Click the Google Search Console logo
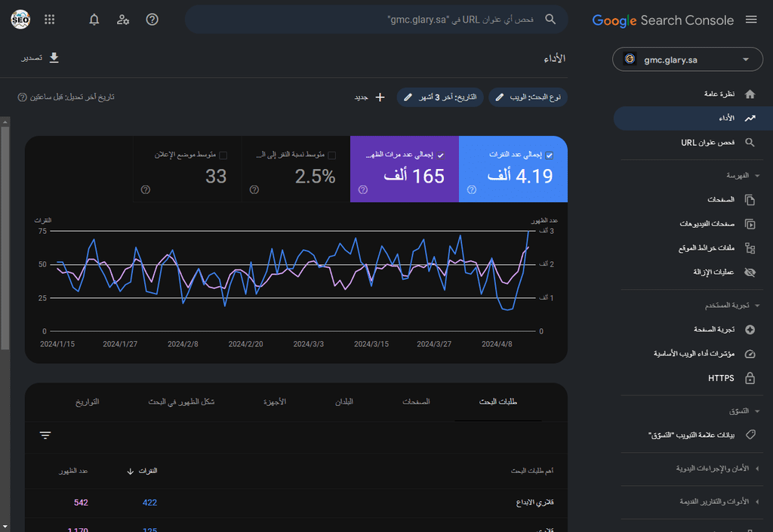The image size is (773, 532). click(663, 20)
